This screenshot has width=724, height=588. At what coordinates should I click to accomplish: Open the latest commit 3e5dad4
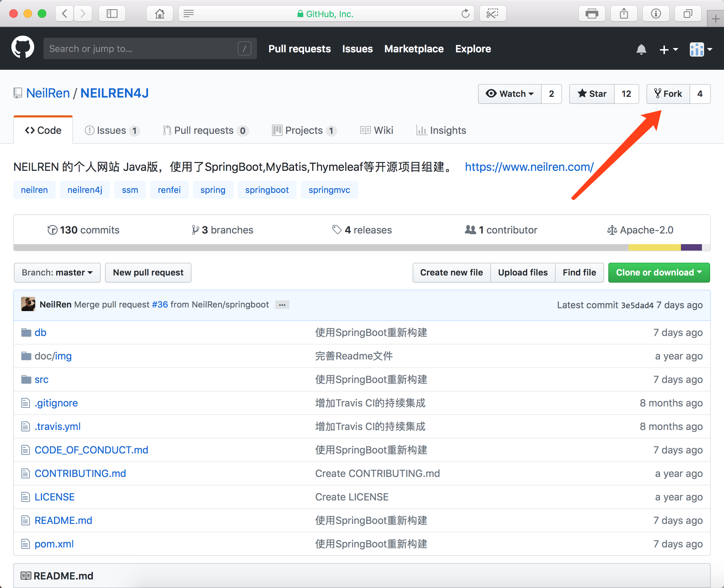pyautogui.click(x=637, y=305)
